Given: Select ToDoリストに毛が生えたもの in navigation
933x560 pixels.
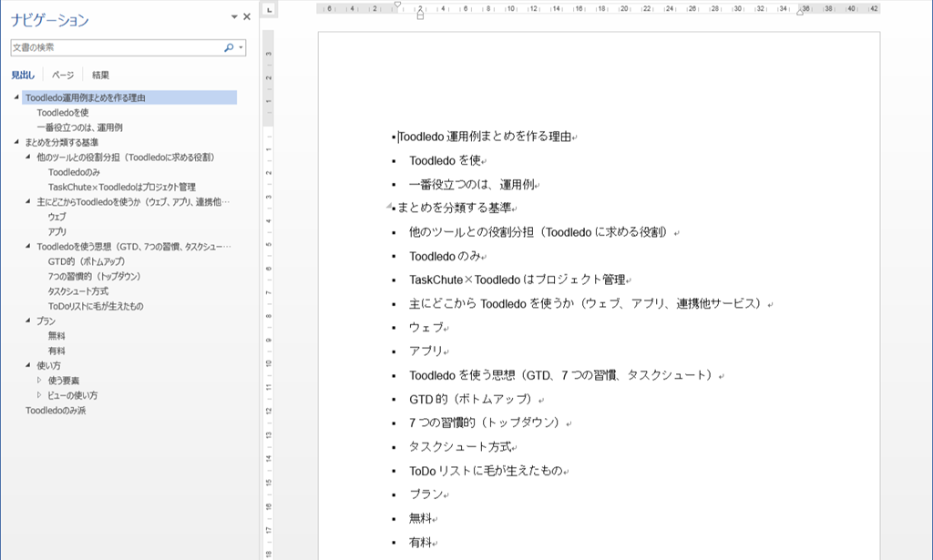Looking at the screenshot, I should click(x=95, y=306).
